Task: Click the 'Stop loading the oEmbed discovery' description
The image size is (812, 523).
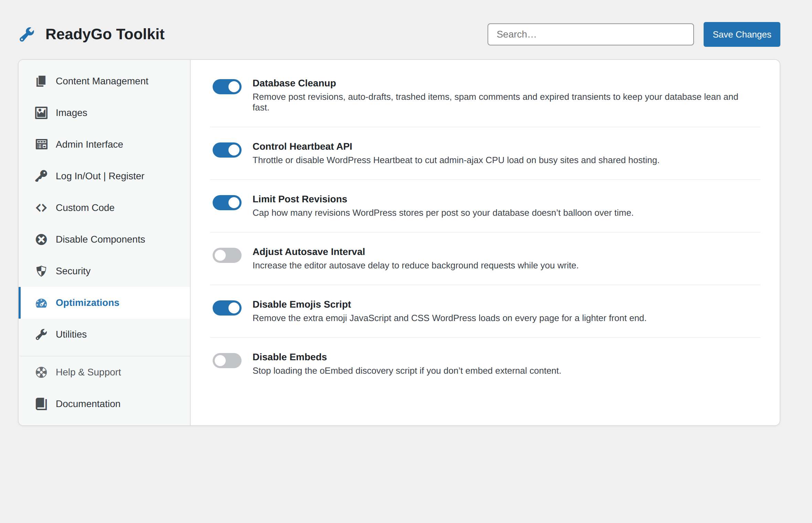Action: click(x=407, y=371)
